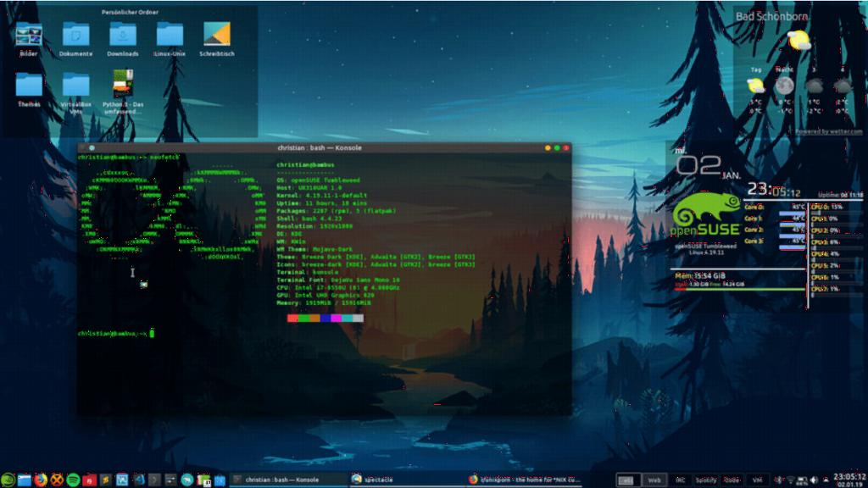
Task: Launch Sublime Text from the taskbar
Action: (x=106, y=480)
